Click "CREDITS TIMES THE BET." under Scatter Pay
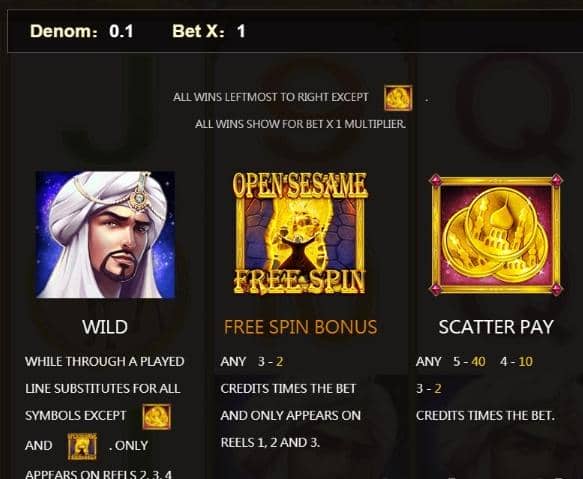Screen dimensions: 583x479 (x=485, y=416)
